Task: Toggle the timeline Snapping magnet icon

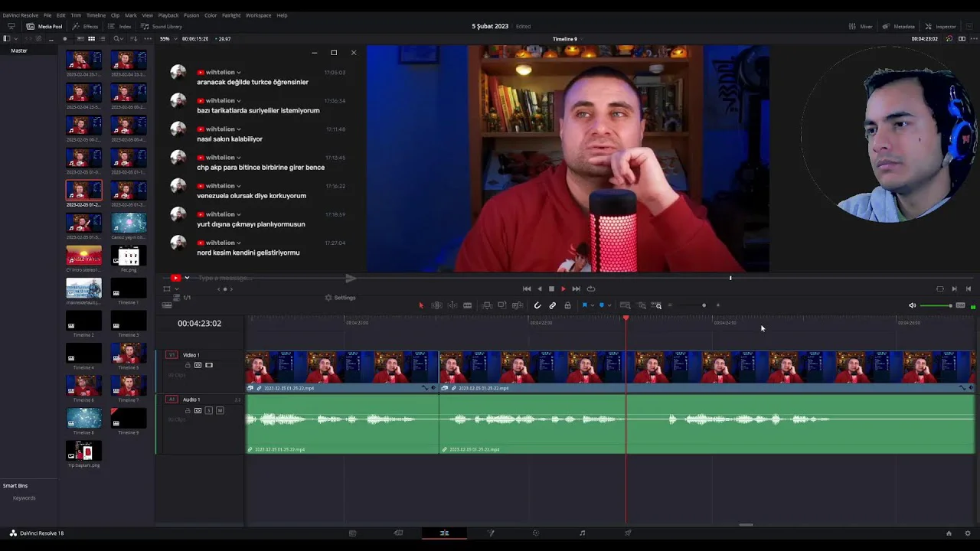Action: click(537, 305)
